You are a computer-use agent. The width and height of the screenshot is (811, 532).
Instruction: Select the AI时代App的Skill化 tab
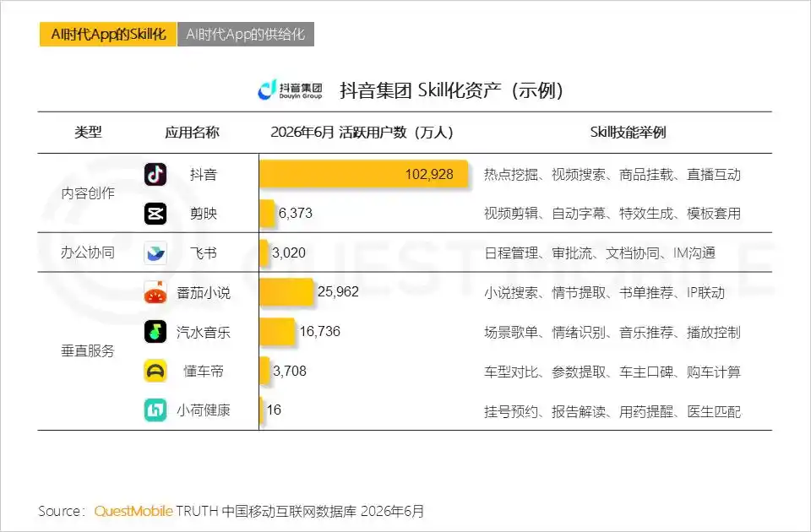coord(108,34)
